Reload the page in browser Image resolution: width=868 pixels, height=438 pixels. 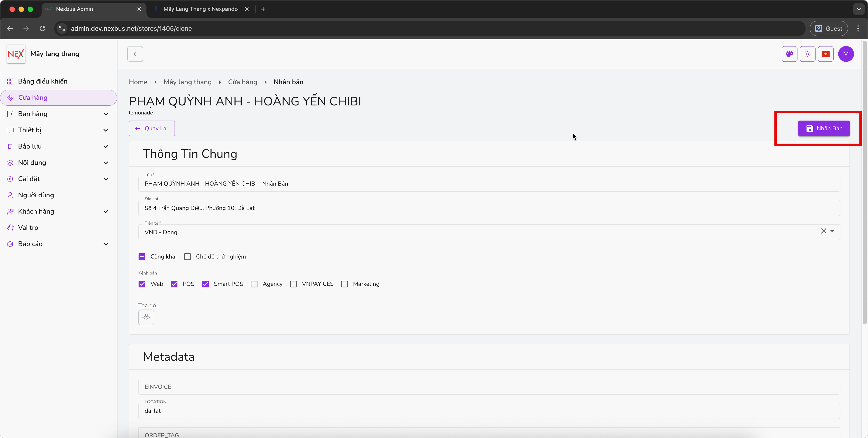42,29
